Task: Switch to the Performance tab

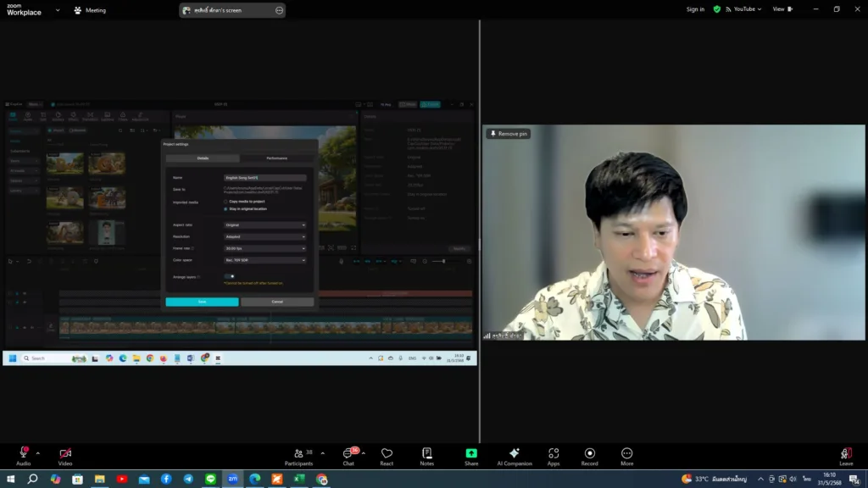Action: pos(276,158)
